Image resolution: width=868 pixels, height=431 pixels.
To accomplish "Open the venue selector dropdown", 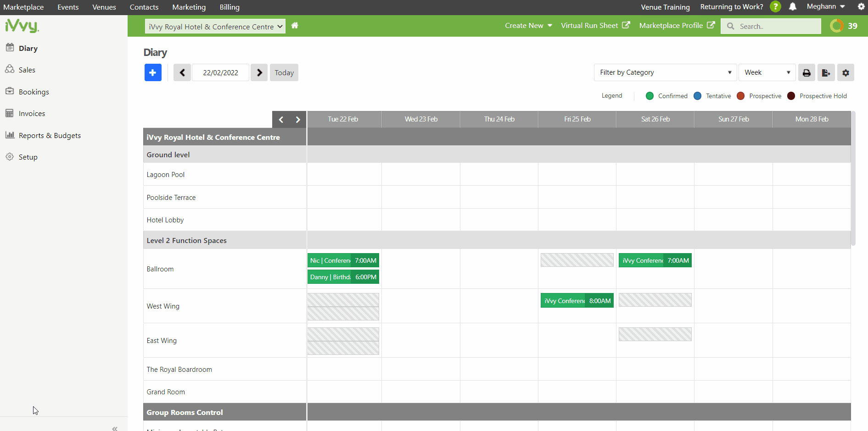I will (x=215, y=26).
